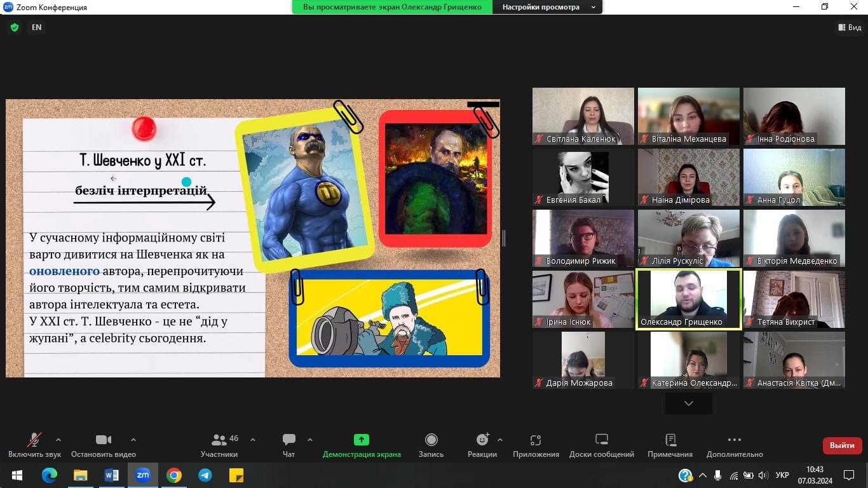Screen dimensions: 868x488
Task: Select Володимир Рижик video tile
Action: 583,238
